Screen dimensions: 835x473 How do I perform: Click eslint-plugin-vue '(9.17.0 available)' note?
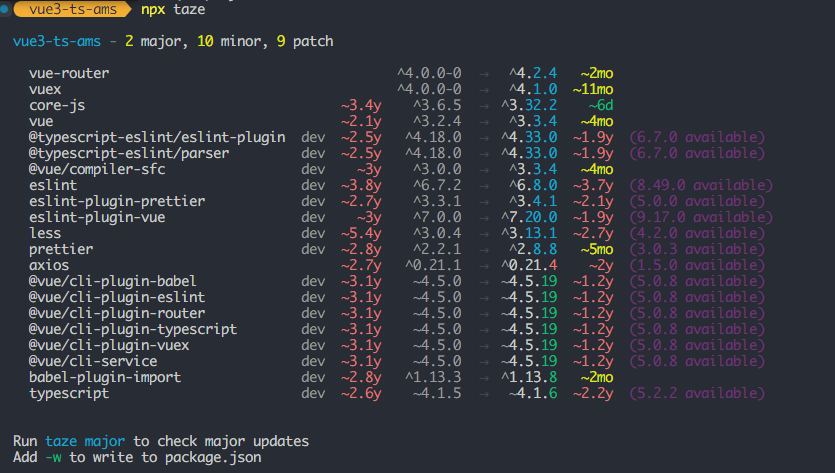tap(701, 217)
